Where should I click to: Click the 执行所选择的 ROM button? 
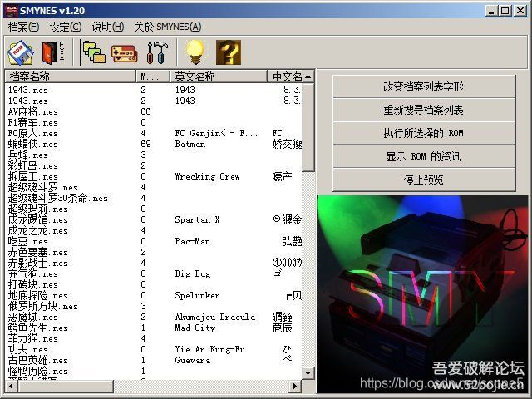click(x=424, y=133)
